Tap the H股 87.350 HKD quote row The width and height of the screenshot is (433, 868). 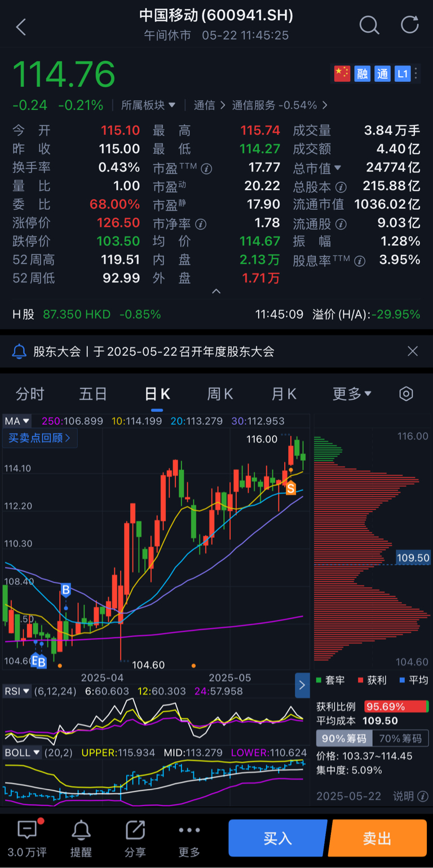[x=87, y=314]
